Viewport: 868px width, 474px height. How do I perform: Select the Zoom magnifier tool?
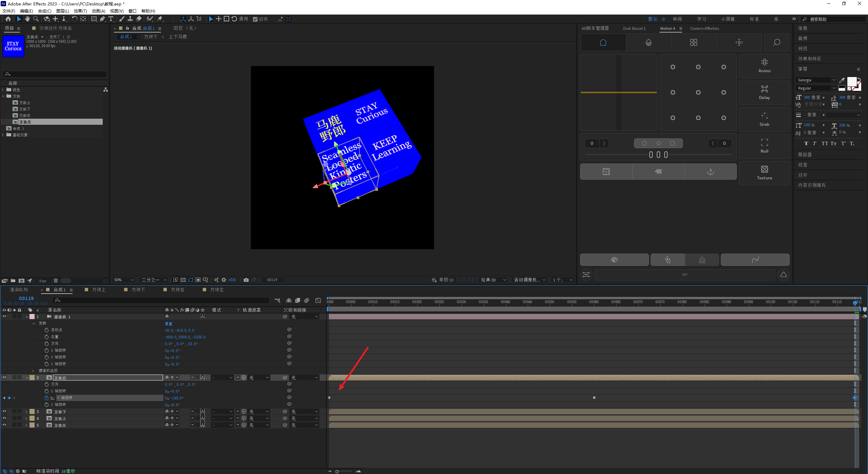pos(36,19)
